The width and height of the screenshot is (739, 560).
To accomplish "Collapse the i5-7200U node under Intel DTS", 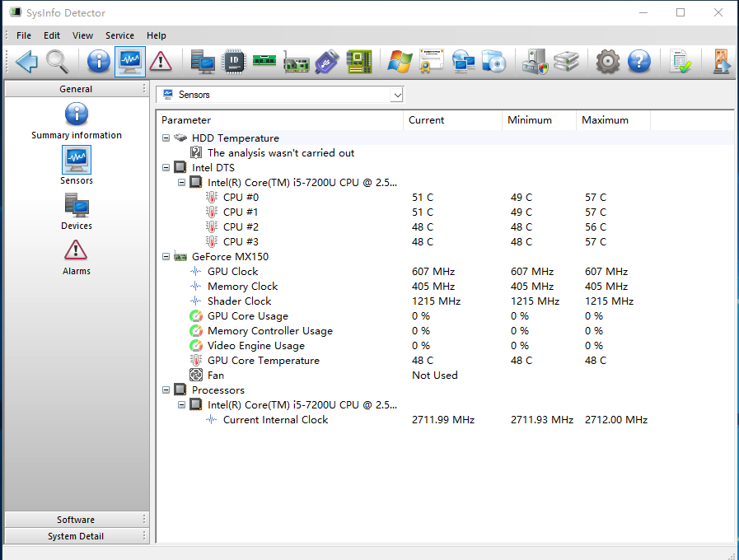I will (181, 182).
